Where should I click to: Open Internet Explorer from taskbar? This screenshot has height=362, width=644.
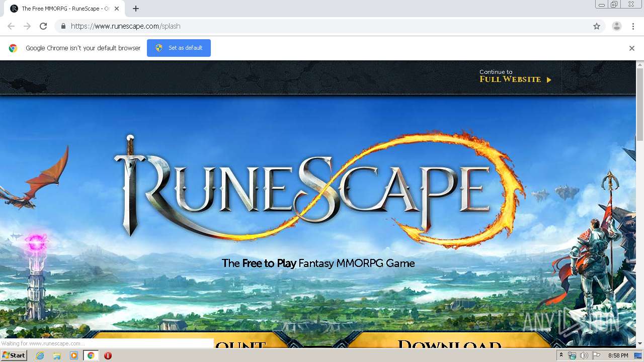[x=40, y=355]
